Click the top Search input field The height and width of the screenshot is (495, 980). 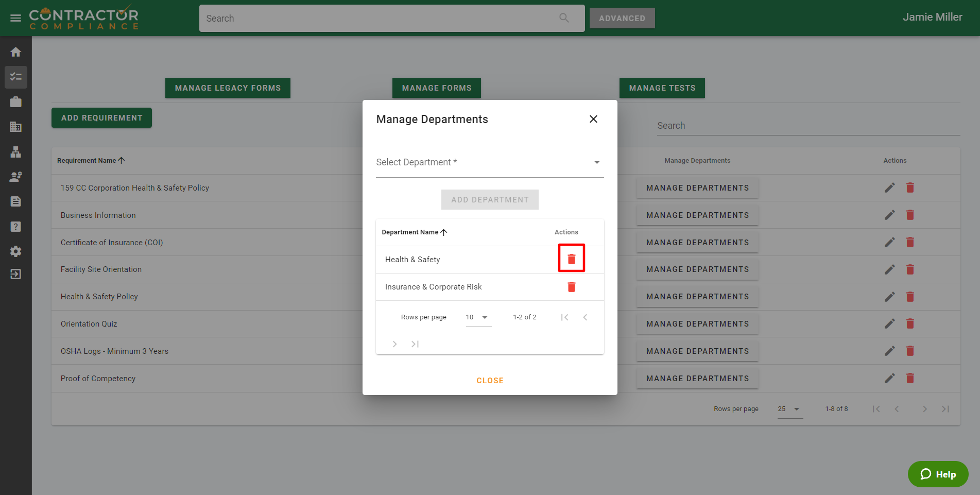pyautogui.click(x=381, y=19)
